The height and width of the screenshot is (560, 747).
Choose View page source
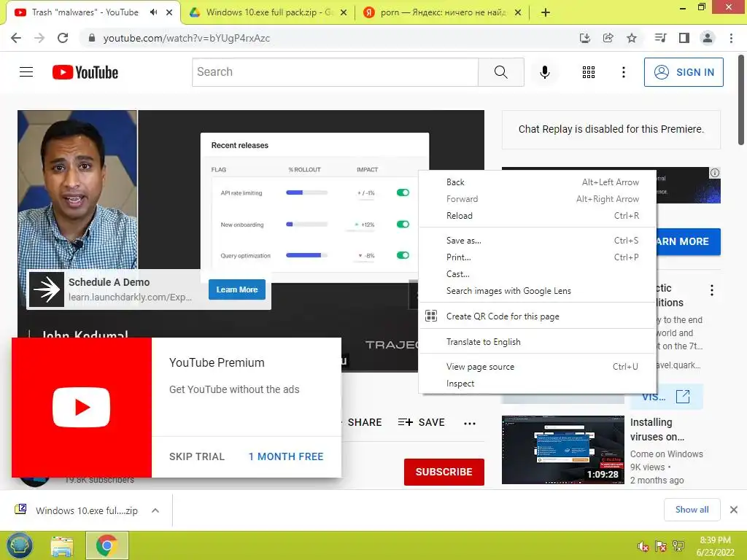tap(538, 367)
